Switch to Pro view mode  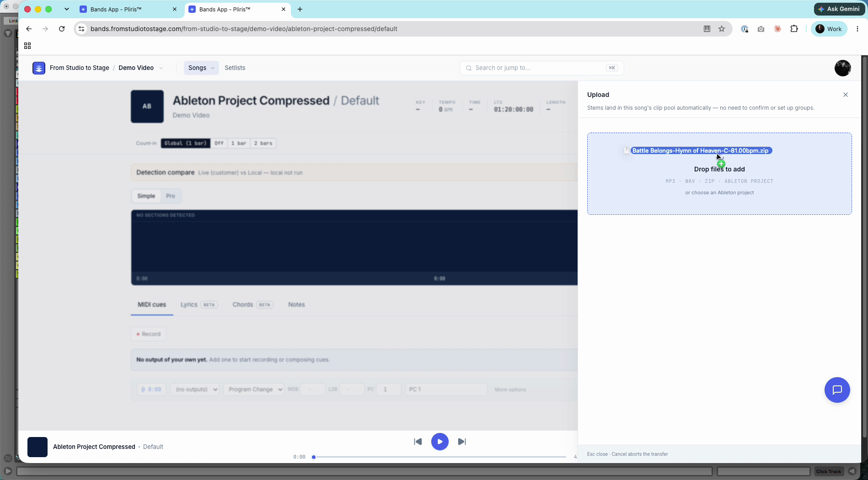point(171,196)
